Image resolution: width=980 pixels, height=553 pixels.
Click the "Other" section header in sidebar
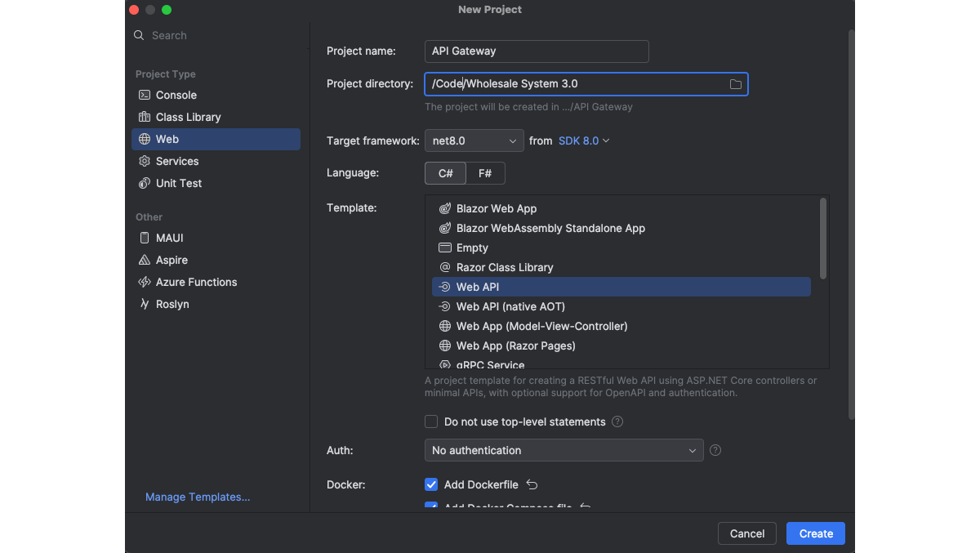pos(149,217)
